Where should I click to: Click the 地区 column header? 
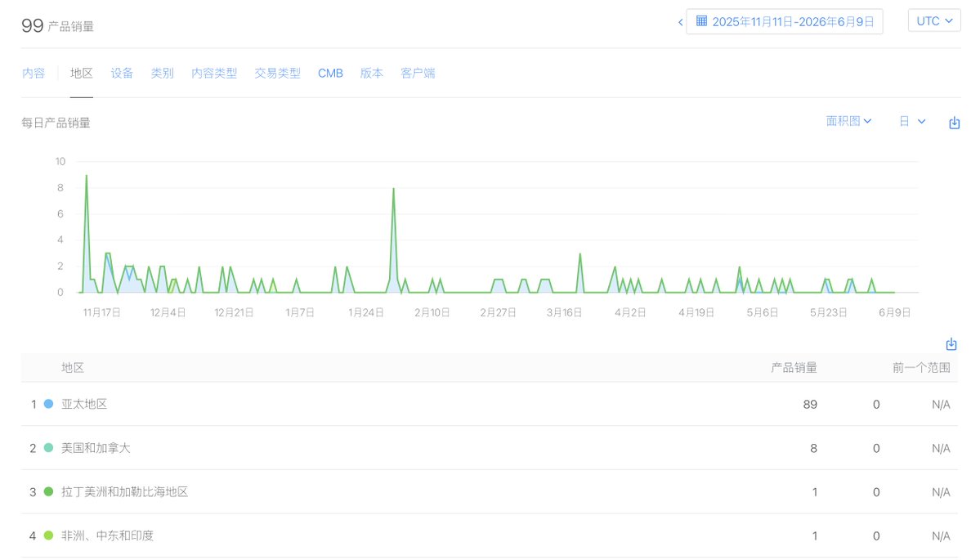pos(73,368)
